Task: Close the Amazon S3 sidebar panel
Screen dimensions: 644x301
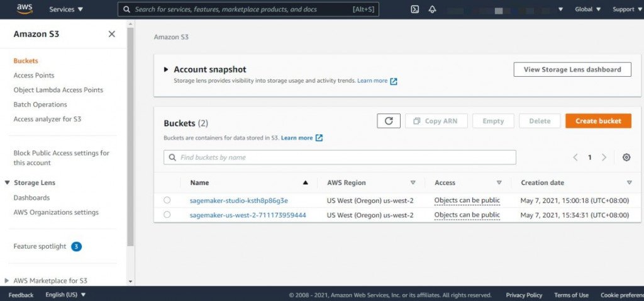Action: click(x=112, y=34)
